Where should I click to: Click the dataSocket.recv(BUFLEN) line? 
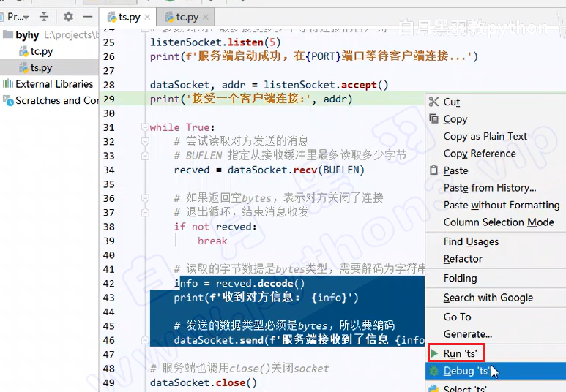pyautogui.click(x=269, y=170)
